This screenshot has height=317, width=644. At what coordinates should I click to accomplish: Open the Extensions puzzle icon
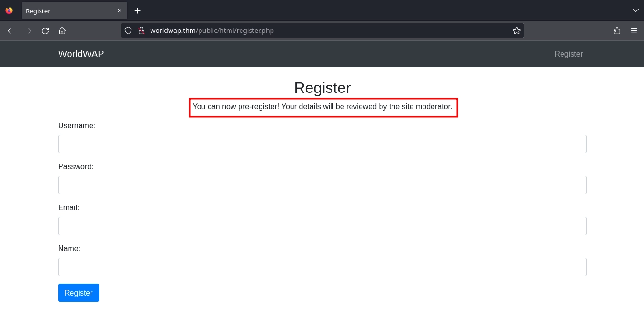[617, 31]
